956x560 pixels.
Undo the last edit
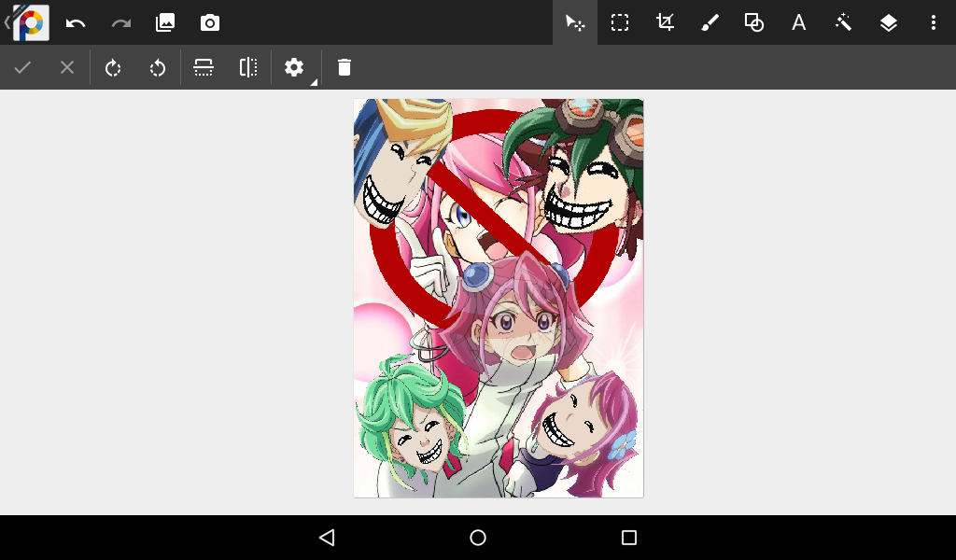click(x=76, y=23)
